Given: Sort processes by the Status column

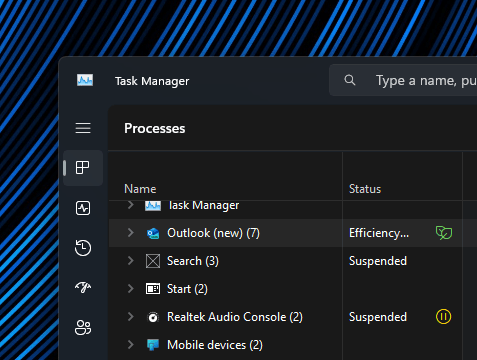Looking at the screenshot, I should (365, 189).
